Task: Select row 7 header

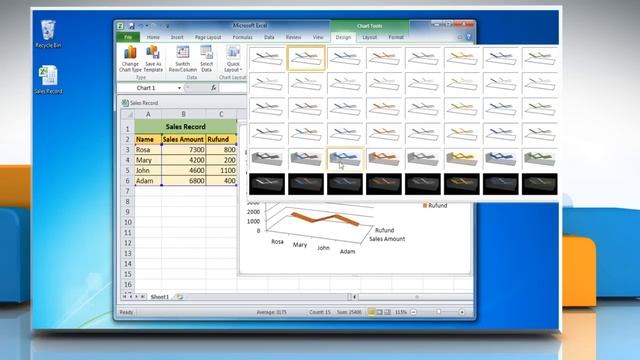Action: [127, 191]
